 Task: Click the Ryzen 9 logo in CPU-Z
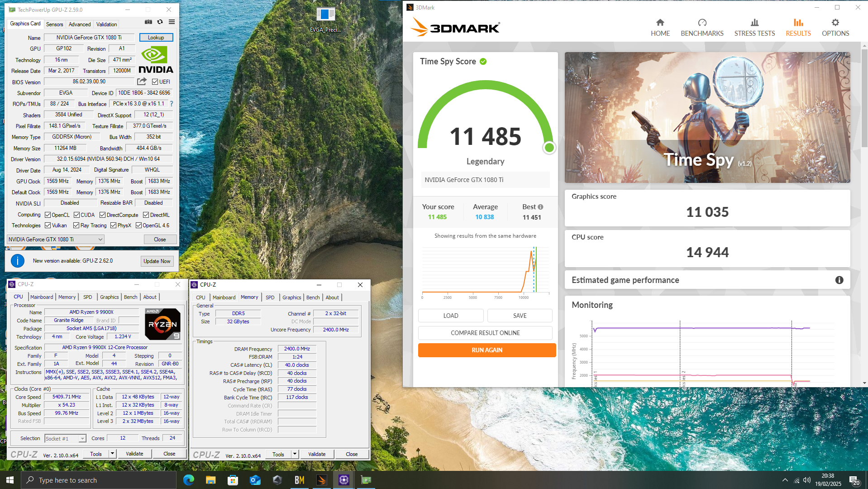163,324
